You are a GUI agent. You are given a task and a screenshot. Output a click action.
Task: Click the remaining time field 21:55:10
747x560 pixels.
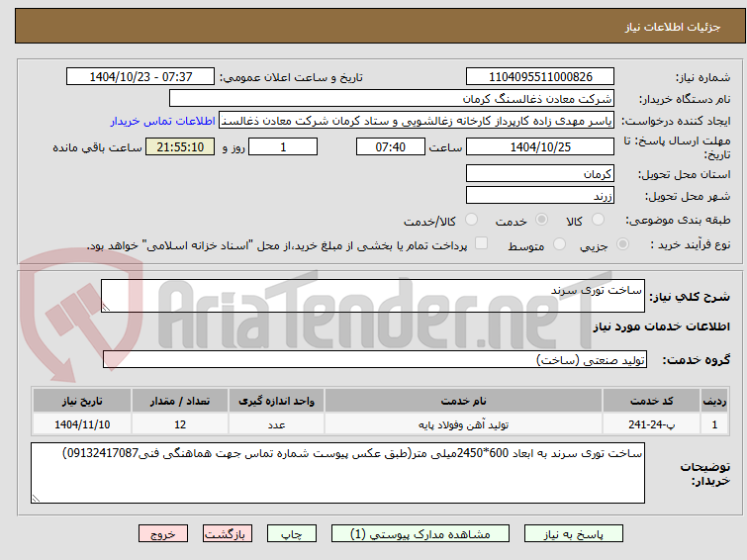(x=180, y=146)
